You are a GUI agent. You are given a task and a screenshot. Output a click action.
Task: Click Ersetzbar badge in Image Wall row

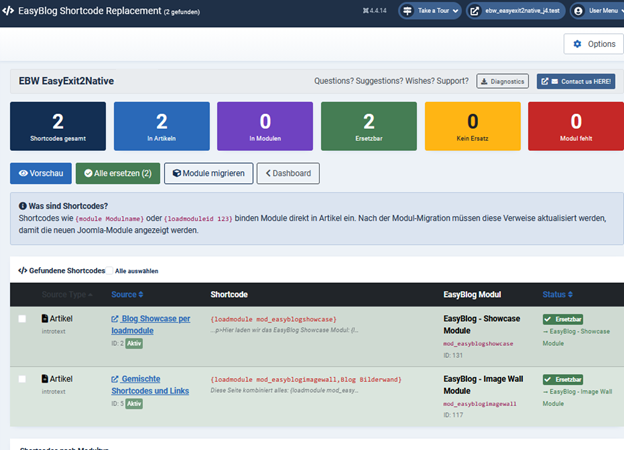563,379
